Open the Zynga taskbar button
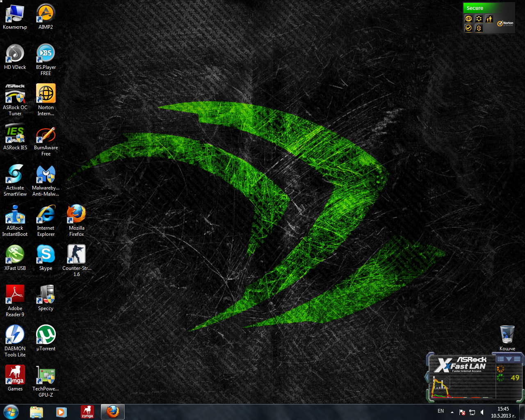525x420 pixels. (87, 412)
